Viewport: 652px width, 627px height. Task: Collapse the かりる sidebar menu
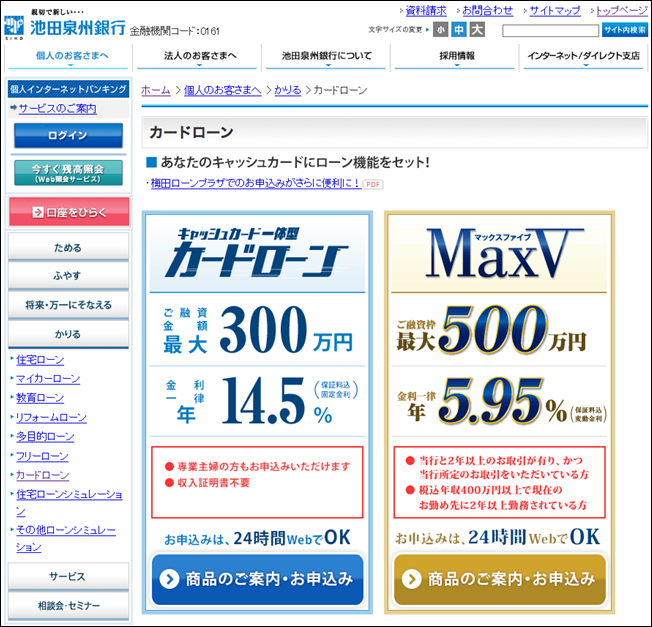coord(68,334)
